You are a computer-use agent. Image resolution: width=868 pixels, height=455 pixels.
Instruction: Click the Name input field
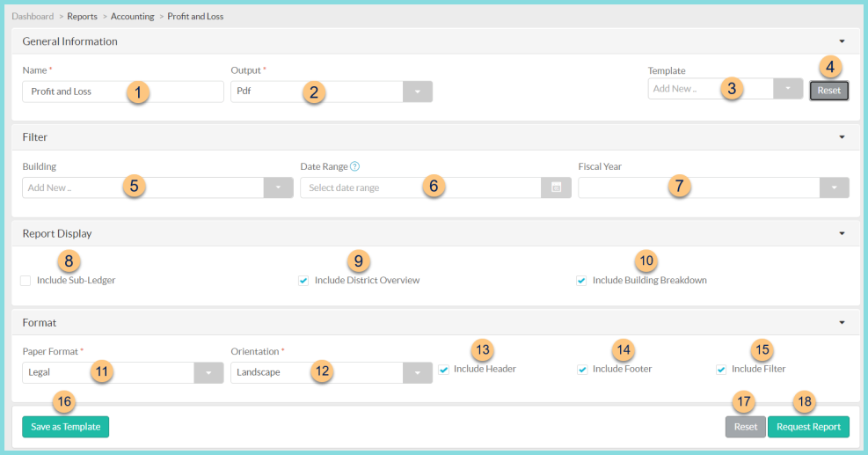pyautogui.click(x=123, y=92)
